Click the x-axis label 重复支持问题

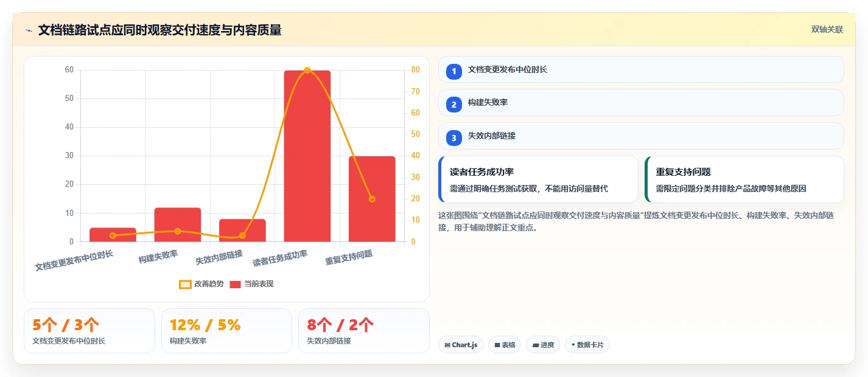click(x=349, y=257)
